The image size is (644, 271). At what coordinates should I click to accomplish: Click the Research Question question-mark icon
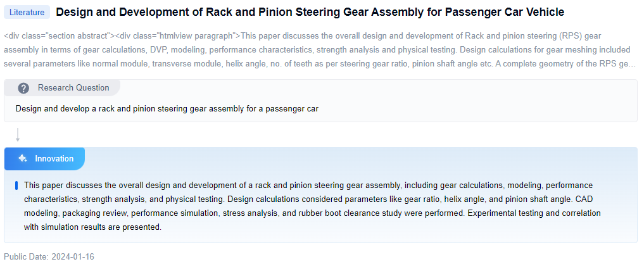click(23, 88)
